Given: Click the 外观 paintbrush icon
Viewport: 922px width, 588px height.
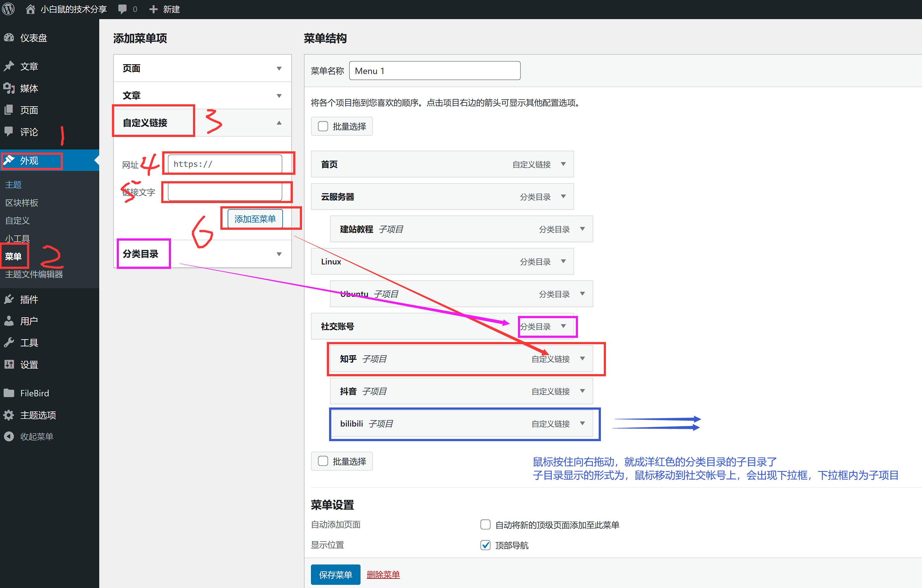Looking at the screenshot, I should pyautogui.click(x=9, y=160).
